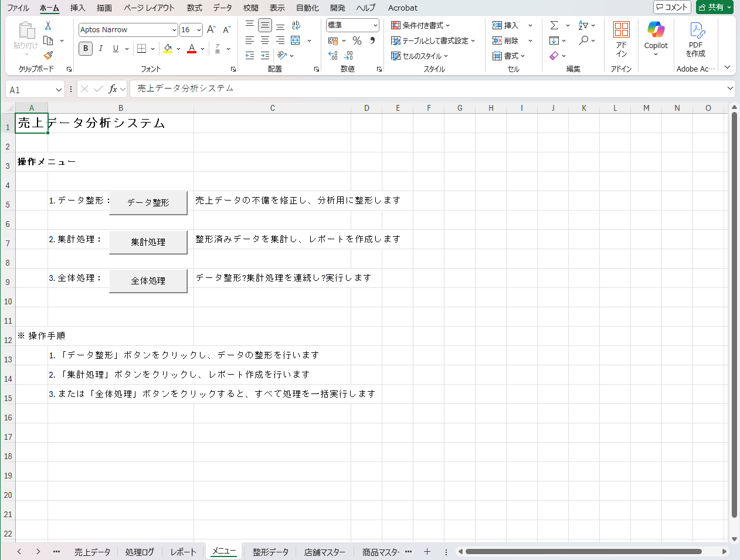This screenshot has width=740, height=560.
Task: Click the increase decimal icon
Action: pos(332,56)
